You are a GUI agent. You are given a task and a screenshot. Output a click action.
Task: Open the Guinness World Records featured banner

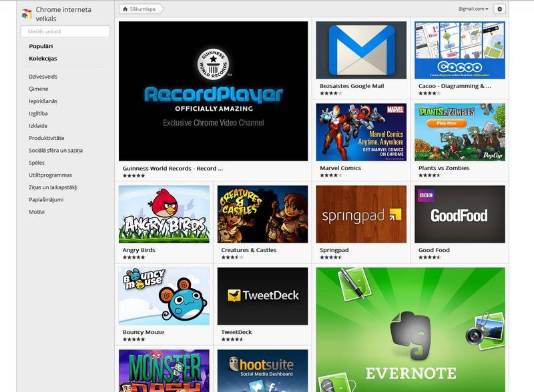[x=213, y=91]
